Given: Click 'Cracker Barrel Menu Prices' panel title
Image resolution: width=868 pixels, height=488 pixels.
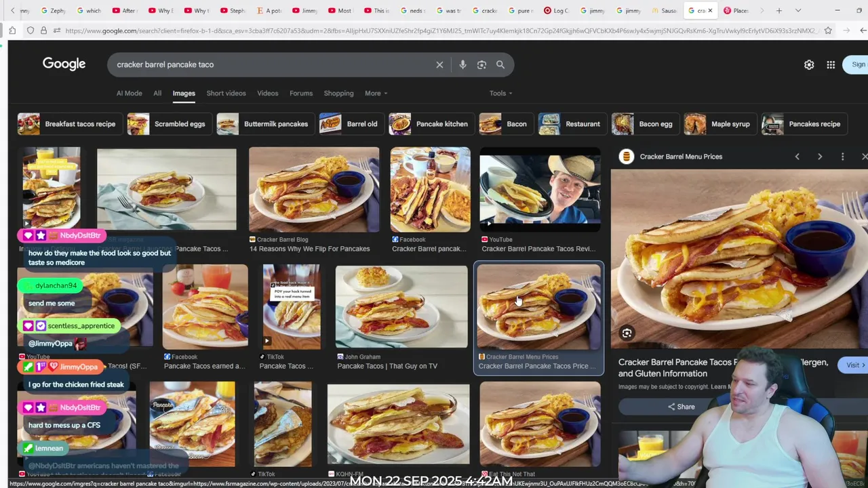Looking at the screenshot, I should click(681, 157).
